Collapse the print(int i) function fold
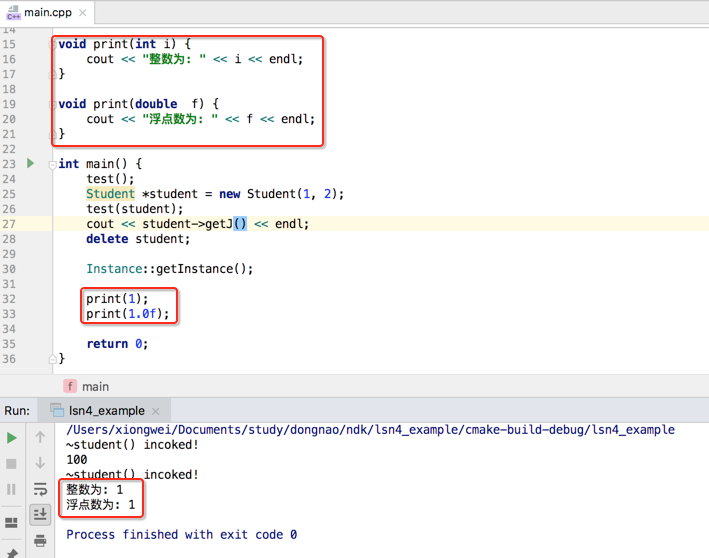This screenshot has width=709, height=558. [x=52, y=44]
